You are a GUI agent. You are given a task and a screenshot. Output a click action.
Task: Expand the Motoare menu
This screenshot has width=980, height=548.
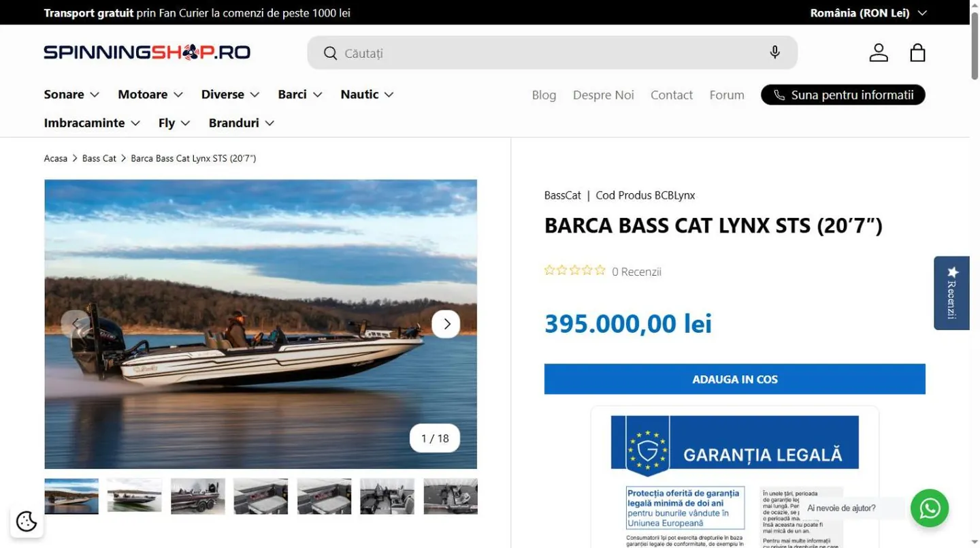pos(150,95)
